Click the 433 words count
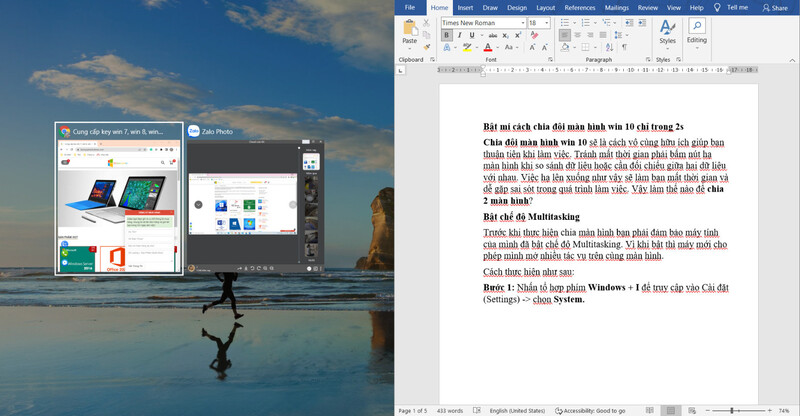Image resolution: width=800 pixels, height=416 pixels. 449,410
